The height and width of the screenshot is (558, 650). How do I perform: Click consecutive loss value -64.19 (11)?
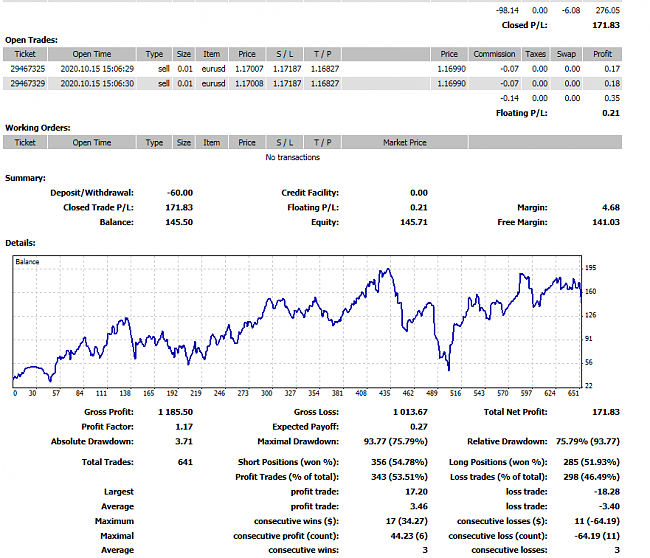[597, 536]
